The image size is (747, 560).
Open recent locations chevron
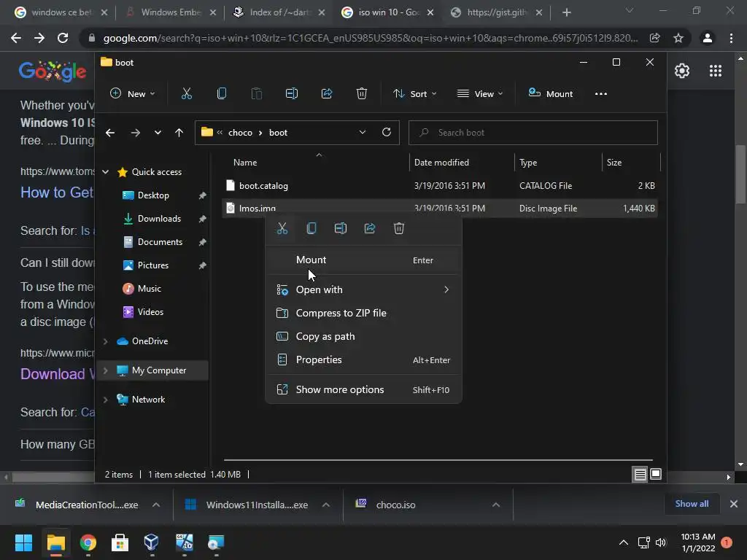point(158,133)
